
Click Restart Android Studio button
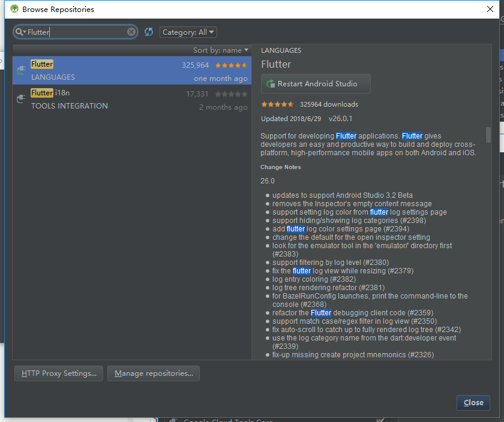coord(316,84)
